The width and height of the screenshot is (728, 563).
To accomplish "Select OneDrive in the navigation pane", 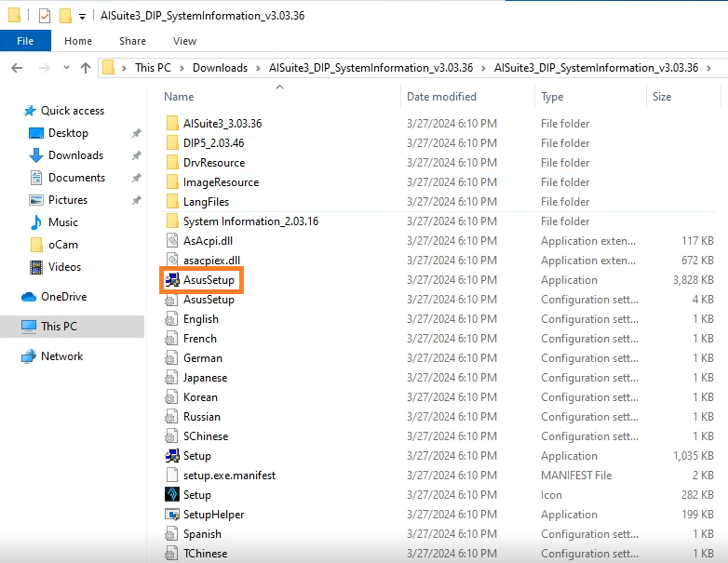I will [54, 296].
